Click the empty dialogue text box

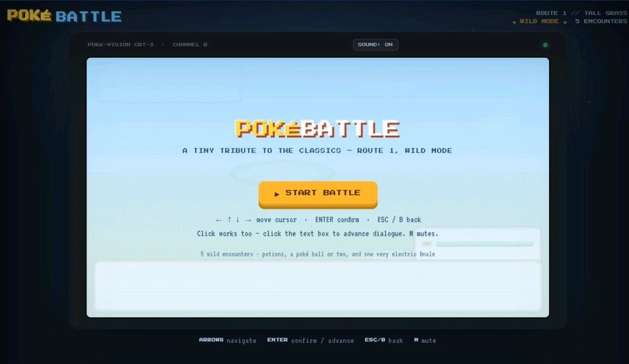317,286
